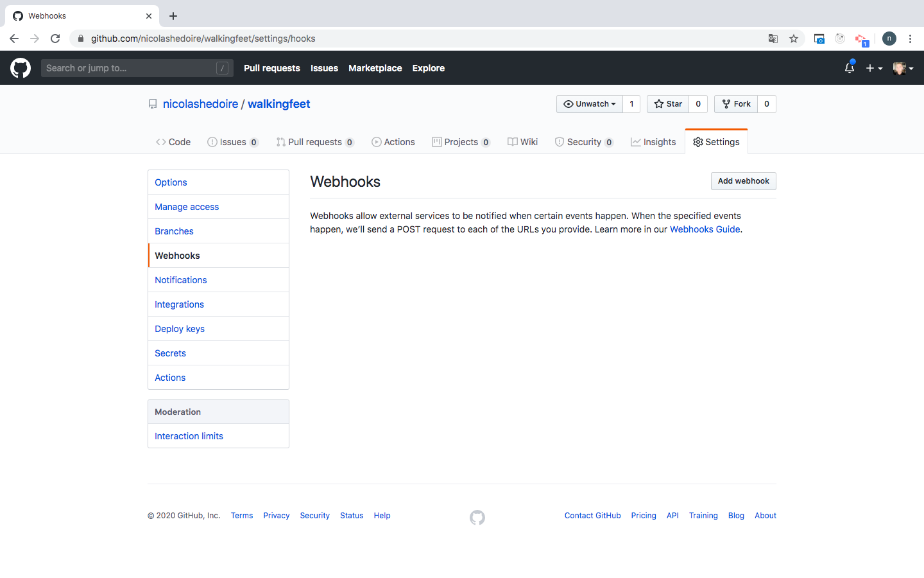Open Deploy keys settings
924x578 pixels.
218,329
